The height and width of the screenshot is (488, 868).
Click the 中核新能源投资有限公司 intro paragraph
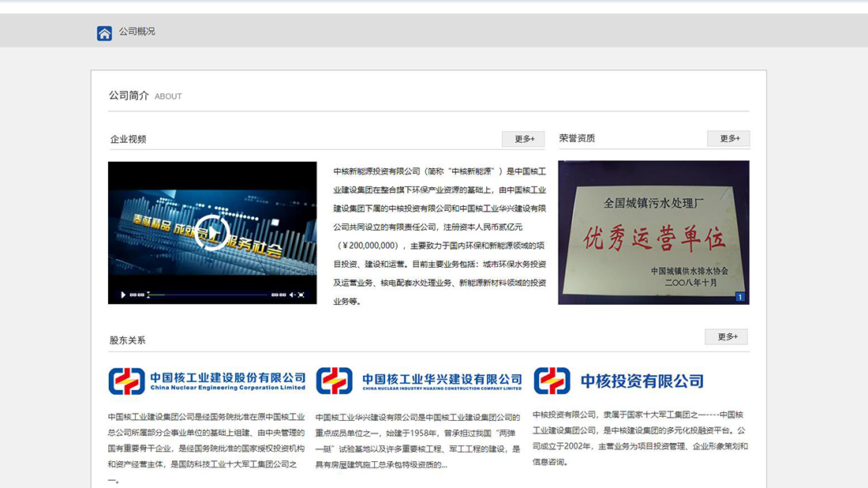[440, 237]
